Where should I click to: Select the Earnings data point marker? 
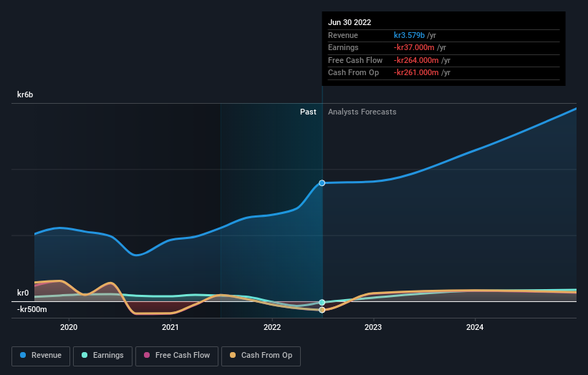(x=322, y=302)
